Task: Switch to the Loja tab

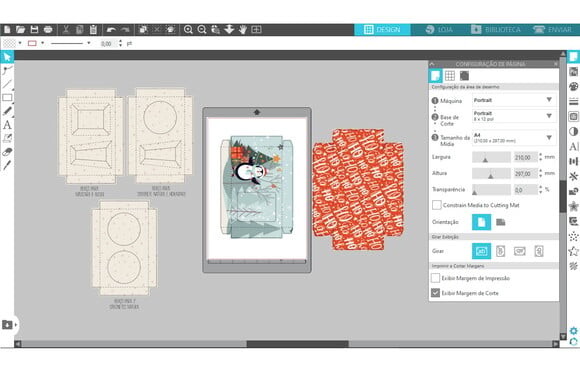Action: pos(439,30)
